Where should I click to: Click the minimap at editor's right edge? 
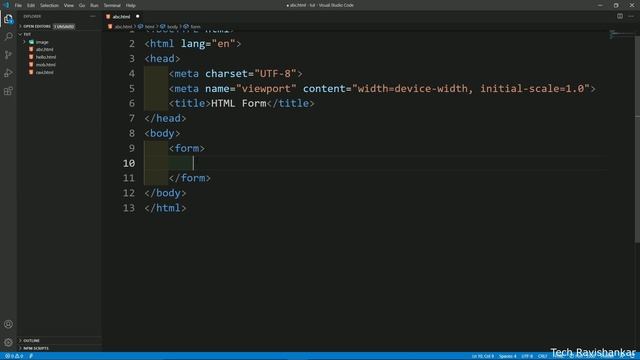coord(622,34)
